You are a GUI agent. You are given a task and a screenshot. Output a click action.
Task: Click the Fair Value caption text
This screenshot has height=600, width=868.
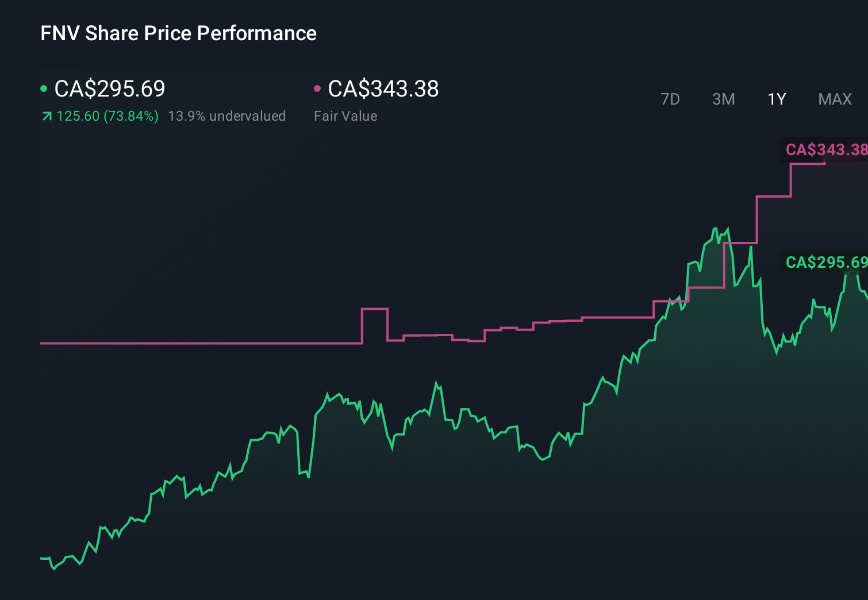click(345, 116)
